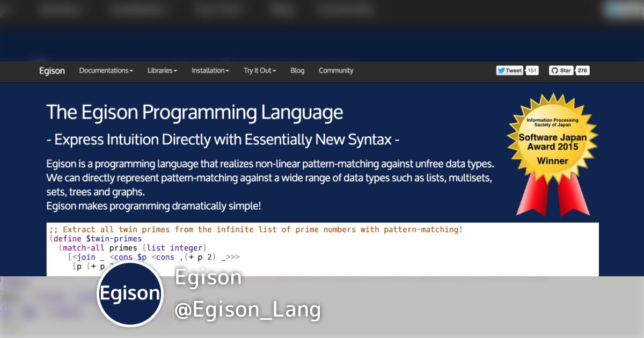Click the Egison profile name above the handle
The image size is (644, 338).
208,278
